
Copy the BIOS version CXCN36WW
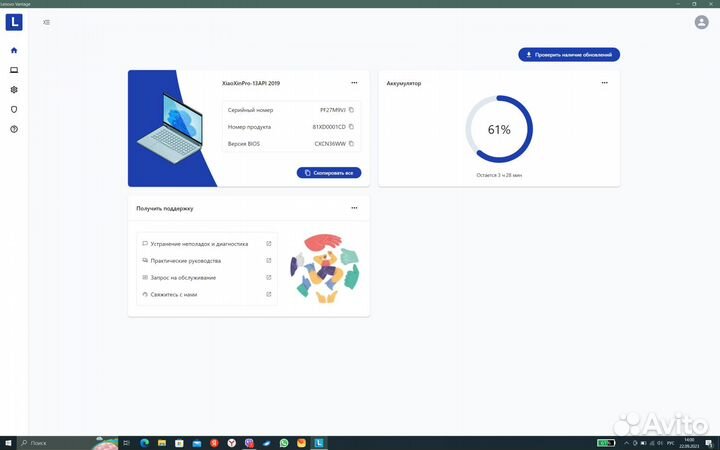351,144
